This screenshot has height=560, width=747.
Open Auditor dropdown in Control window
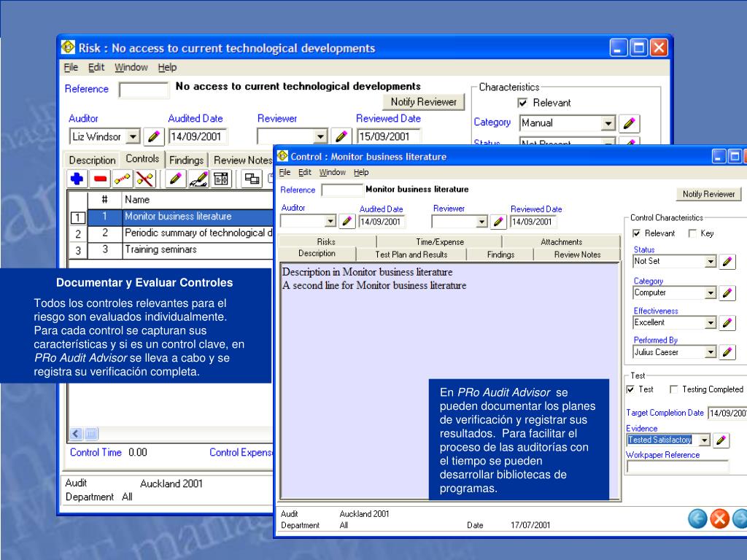pyautogui.click(x=330, y=222)
